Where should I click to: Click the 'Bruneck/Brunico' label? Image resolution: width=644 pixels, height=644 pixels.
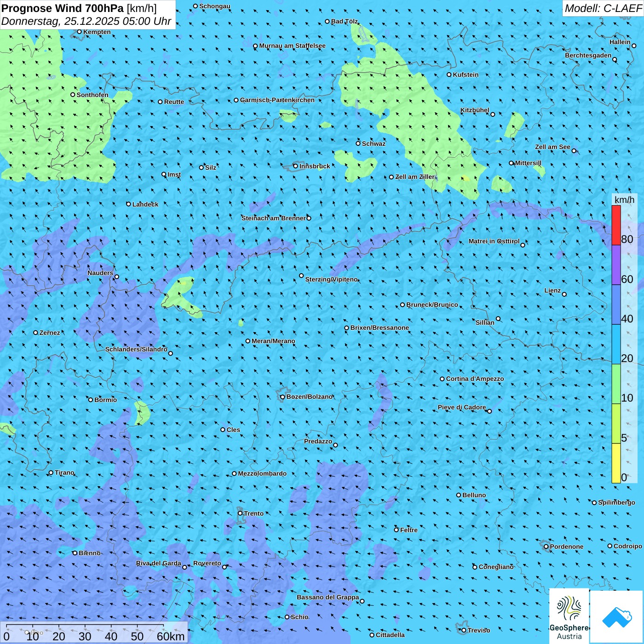[432, 305]
